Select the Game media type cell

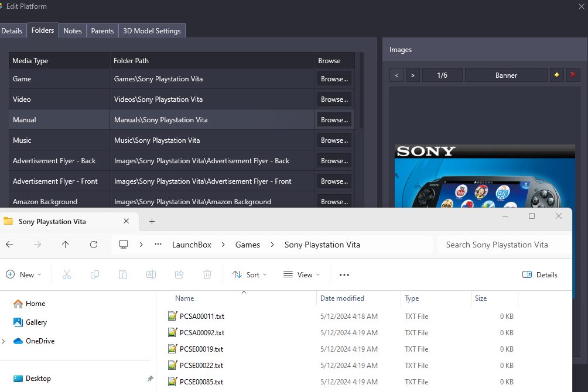click(59, 79)
